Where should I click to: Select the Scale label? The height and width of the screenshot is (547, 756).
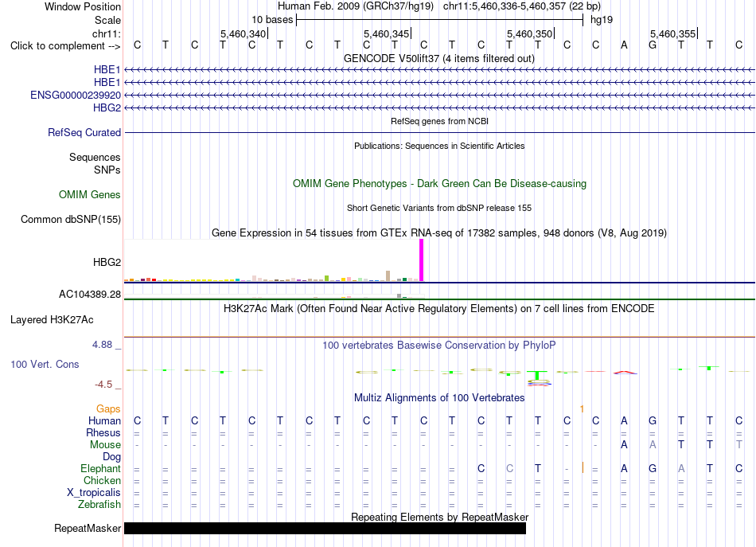[107, 20]
